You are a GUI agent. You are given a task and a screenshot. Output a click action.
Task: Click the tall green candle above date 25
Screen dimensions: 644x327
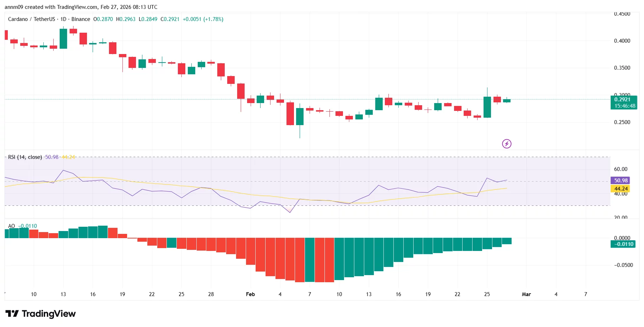tap(487, 107)
